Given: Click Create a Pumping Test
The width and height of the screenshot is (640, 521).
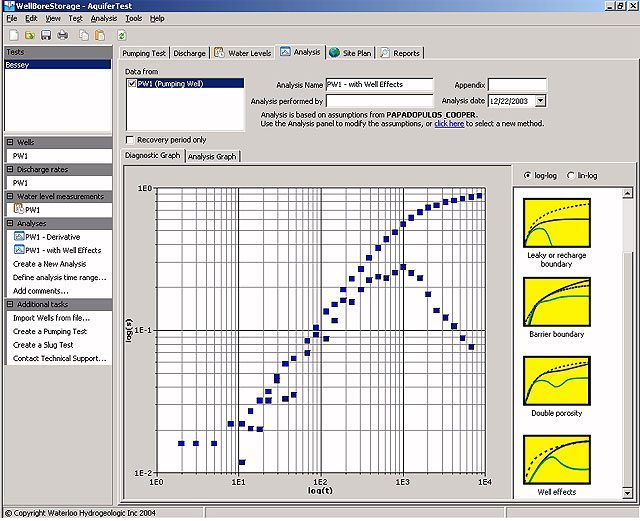Looking at the screenshot, I should coord(50,331).
